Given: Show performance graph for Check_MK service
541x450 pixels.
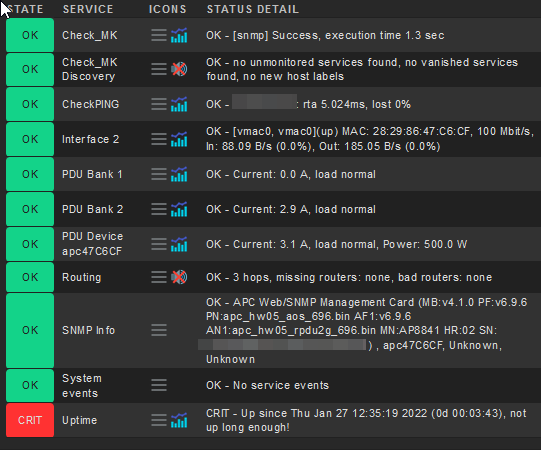Looking at the screenshot, I should (179, 35).
